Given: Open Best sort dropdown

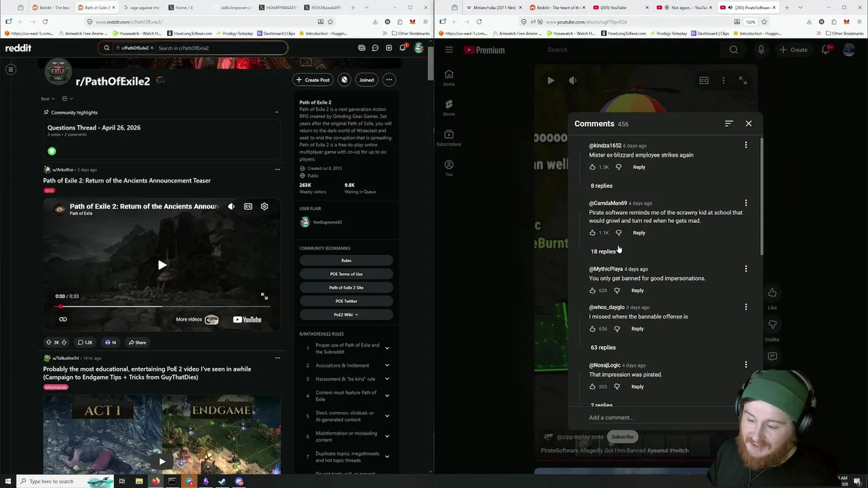Looking at the screenshot, I should (x=47, y=99).
